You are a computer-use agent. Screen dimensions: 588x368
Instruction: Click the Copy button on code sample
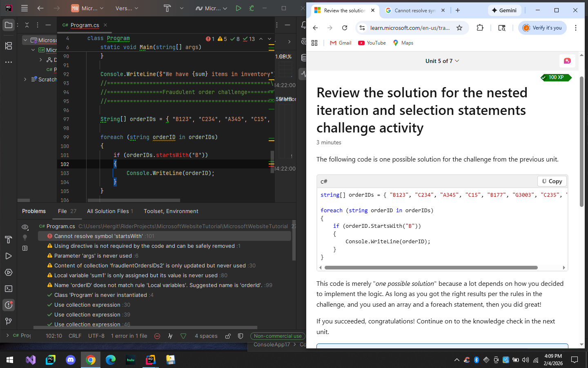552,181
